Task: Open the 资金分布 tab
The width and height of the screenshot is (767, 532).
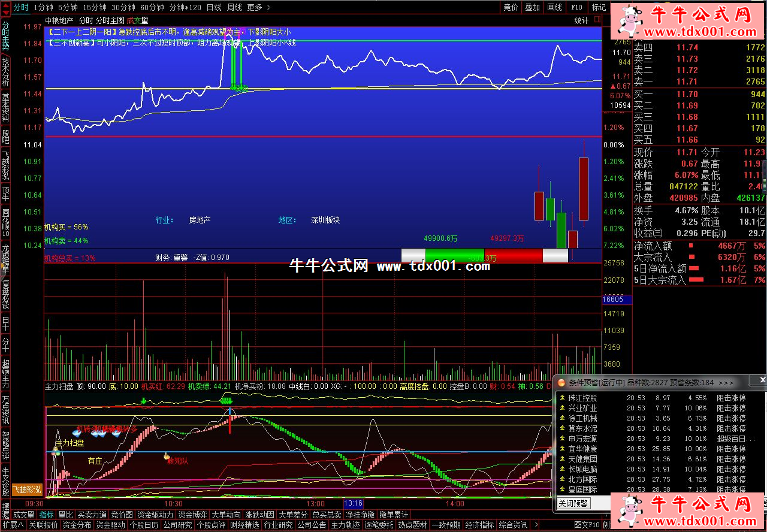Action: click(x=77, y=525)
